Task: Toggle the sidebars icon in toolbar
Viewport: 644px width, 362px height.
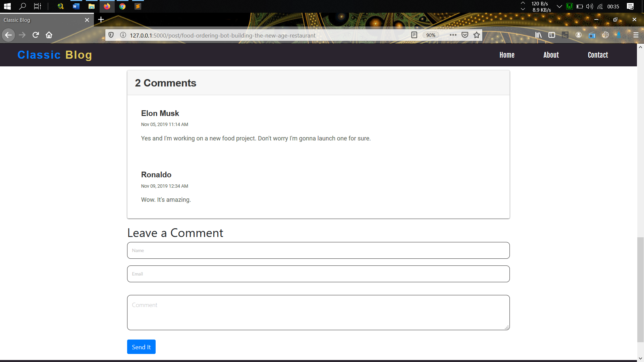Action: point(552,35)
